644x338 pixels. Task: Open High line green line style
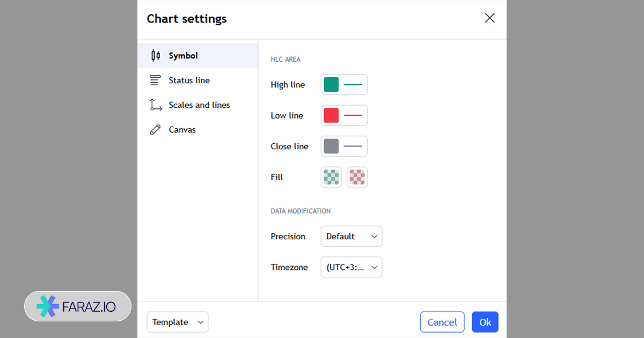click(x=353, y=85)
